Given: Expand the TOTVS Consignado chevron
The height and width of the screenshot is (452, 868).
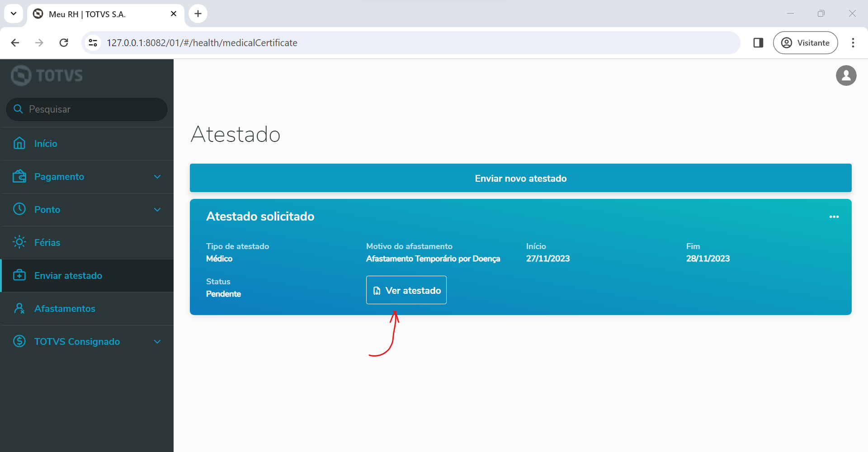Looking at the screenshot, I should (157, 342).
